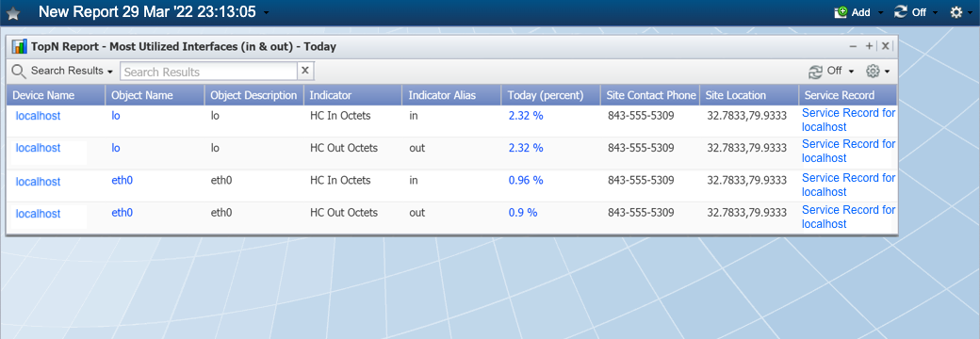Open the top bar settings gear

[956, 12]
